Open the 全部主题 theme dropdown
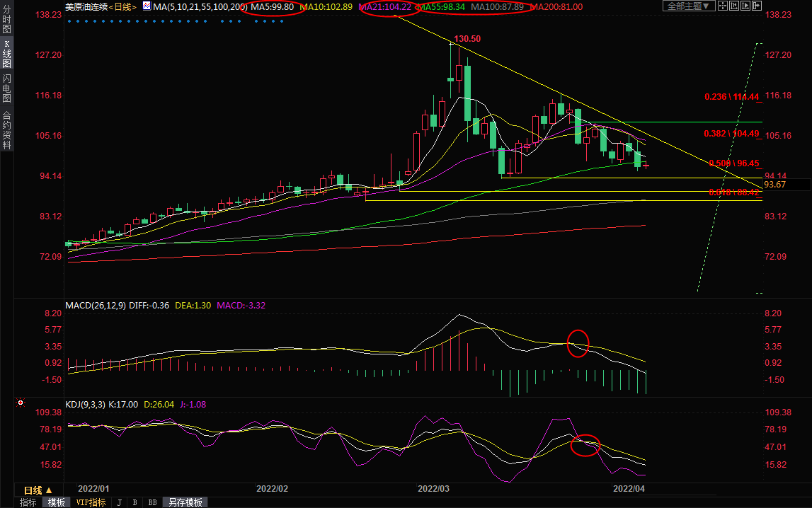Image resolution: width=812 pixels, height=508 pixels. point(689,6)
